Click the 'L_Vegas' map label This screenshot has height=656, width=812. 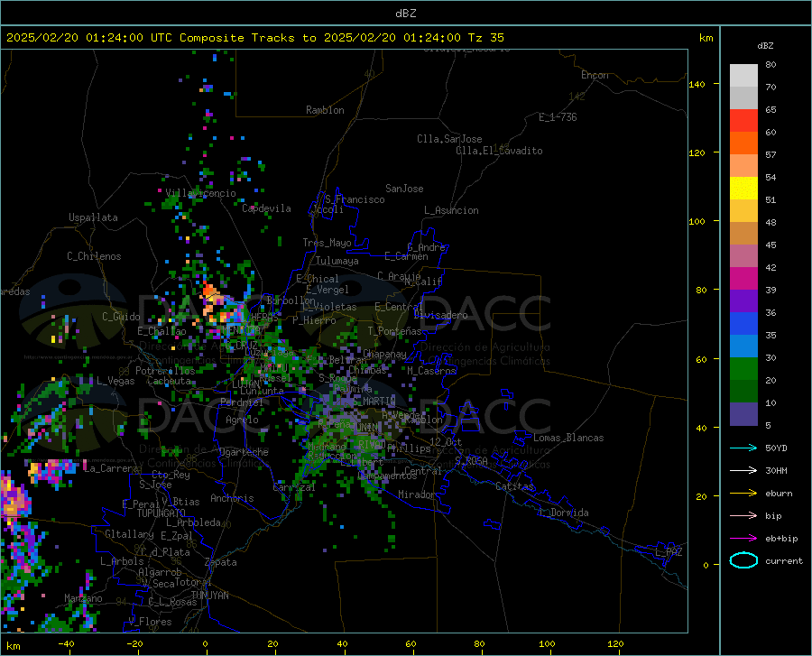115,381
